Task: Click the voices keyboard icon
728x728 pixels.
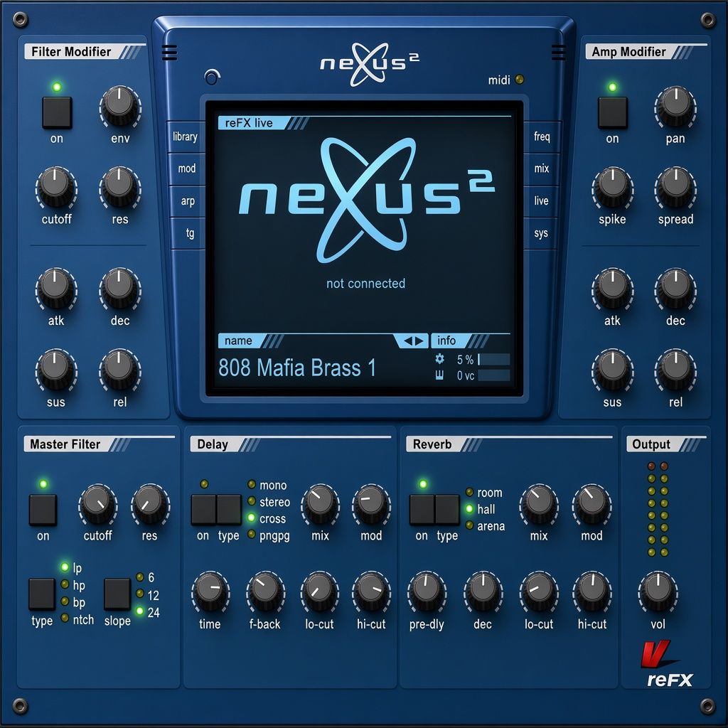Action: 439,375
